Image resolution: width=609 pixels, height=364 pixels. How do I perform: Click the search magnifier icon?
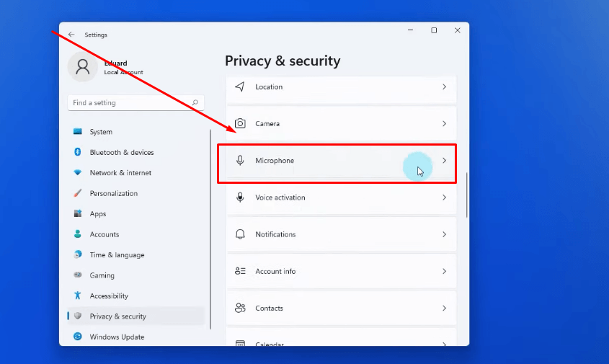(x=195, y=102)
